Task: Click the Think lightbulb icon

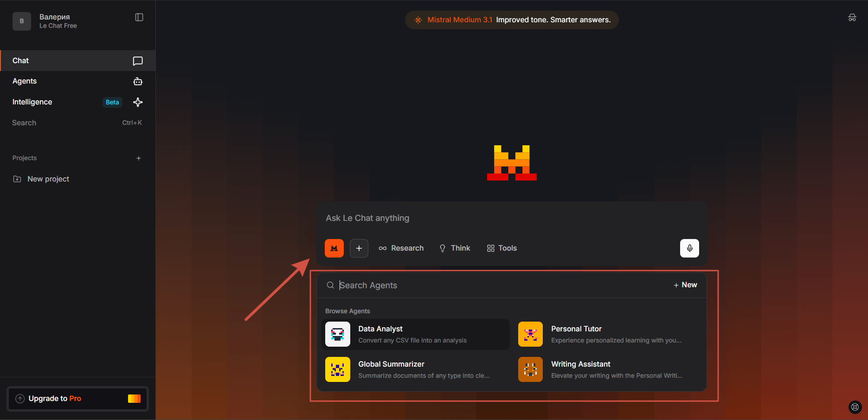Action: (x=443, y=248)
